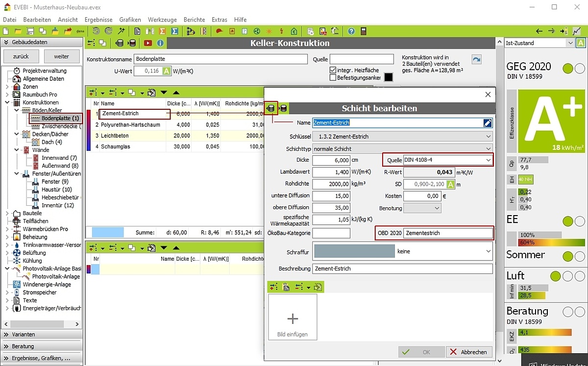Expand the Ist-Zustand variant dropdown
This screenshot has height=366, width=588.
(x=570, y=43)
